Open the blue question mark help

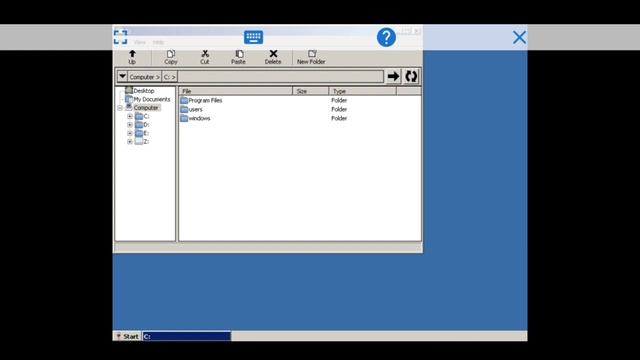[x=386, y=37]
